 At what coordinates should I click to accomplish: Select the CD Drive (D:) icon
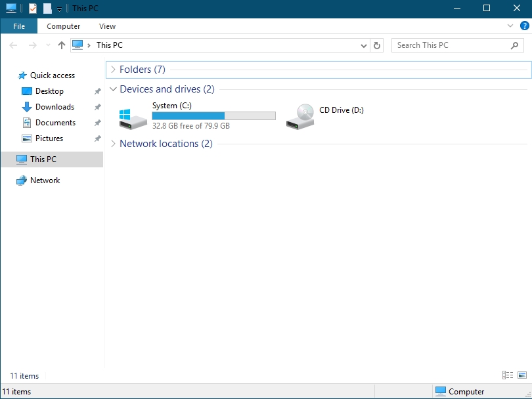pos(300,117)
